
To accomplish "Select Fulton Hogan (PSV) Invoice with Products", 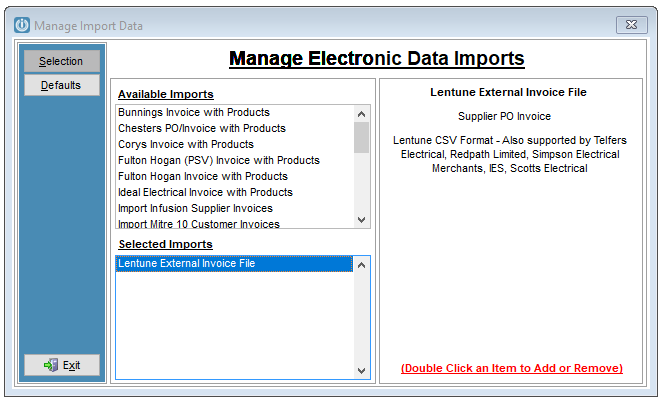I will click(235, 160).
